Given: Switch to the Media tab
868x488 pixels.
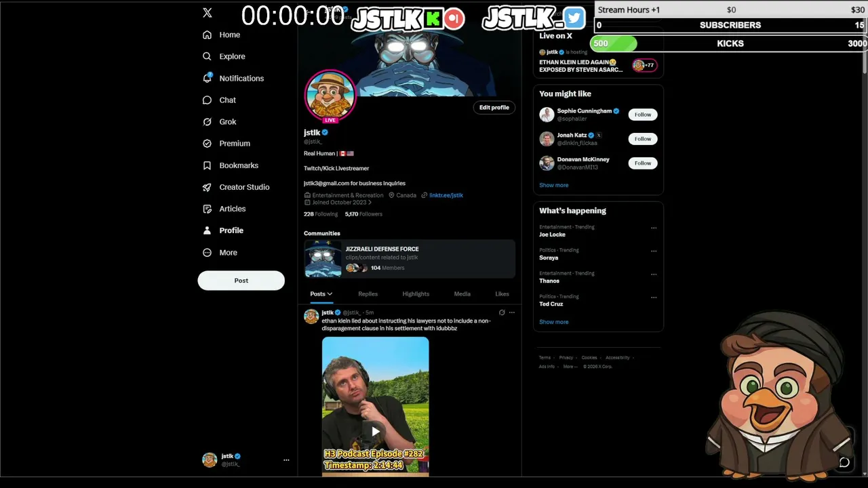Looking at the screenshot, I should (462, 294).
